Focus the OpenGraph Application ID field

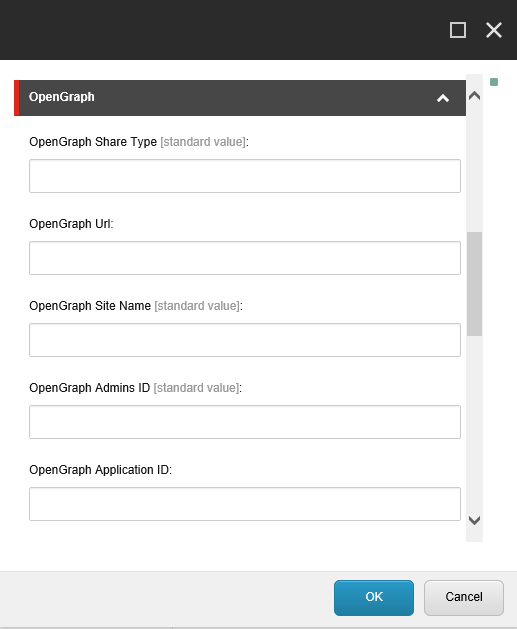click(x=245, y=504)
